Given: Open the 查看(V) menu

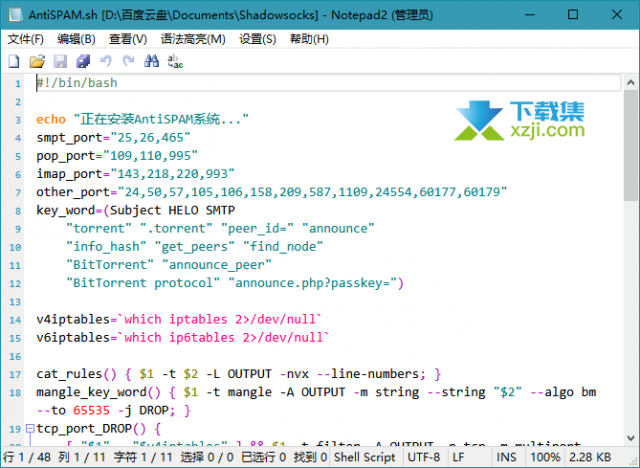Looking at the screenshot, I should point(128,39).
